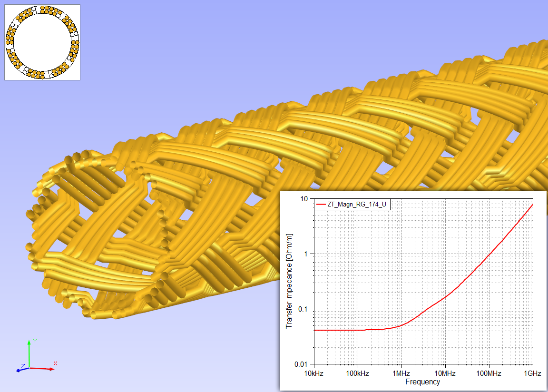Image resolution: width=548 pixels, height=392 pixels.
Task: Click the white center of cross-section circle
Action: [42, 42]
